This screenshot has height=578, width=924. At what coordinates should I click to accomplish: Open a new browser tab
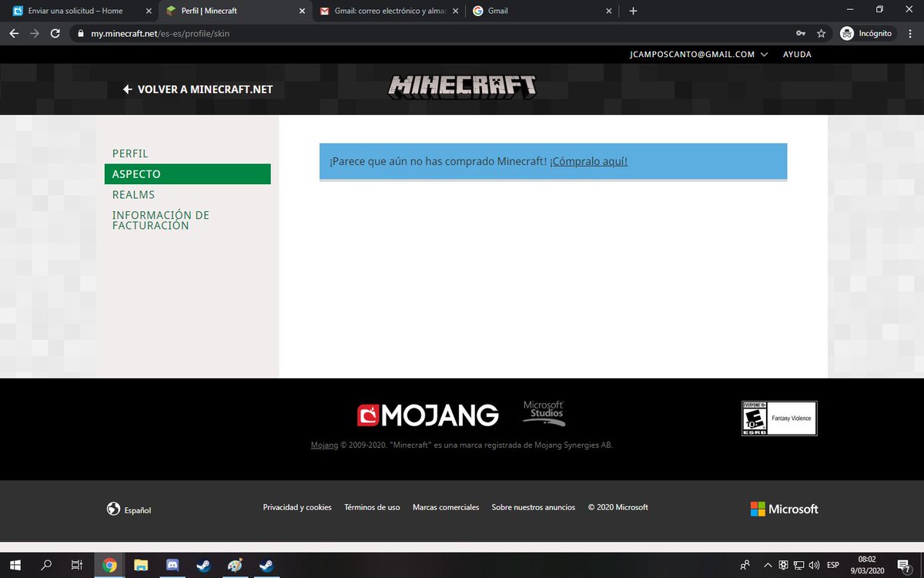click(x=633, y=11)
